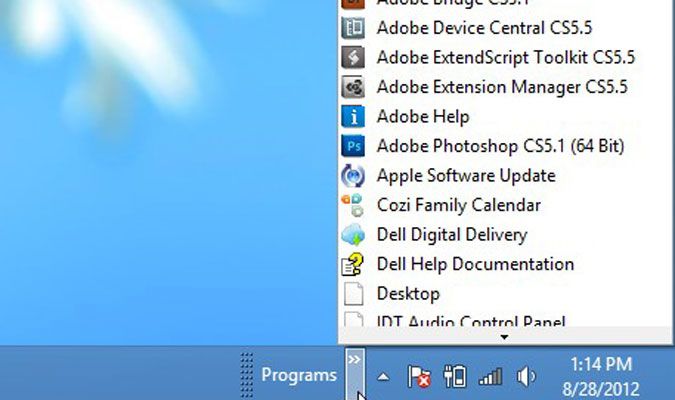Click the Dell Help Documentation icon
Viewport: 675px width, 400px height.
click(x=353, y=264)
